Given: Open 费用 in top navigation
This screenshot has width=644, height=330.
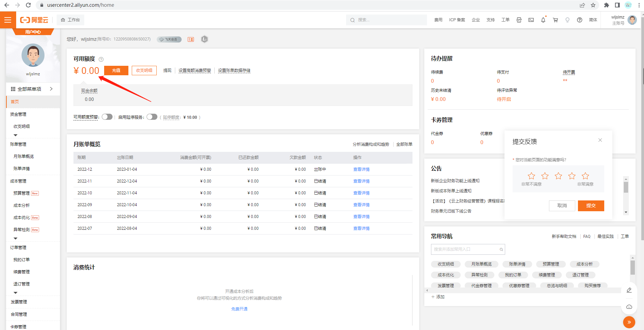Looking at the screenshot, I should coord(438,20).
